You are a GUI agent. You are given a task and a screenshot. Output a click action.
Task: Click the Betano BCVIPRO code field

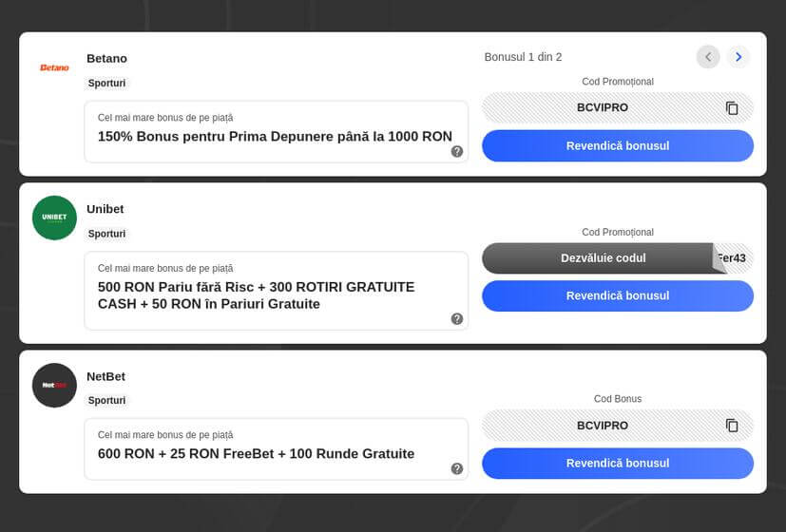pyautogui.click(x=618, y=107)
